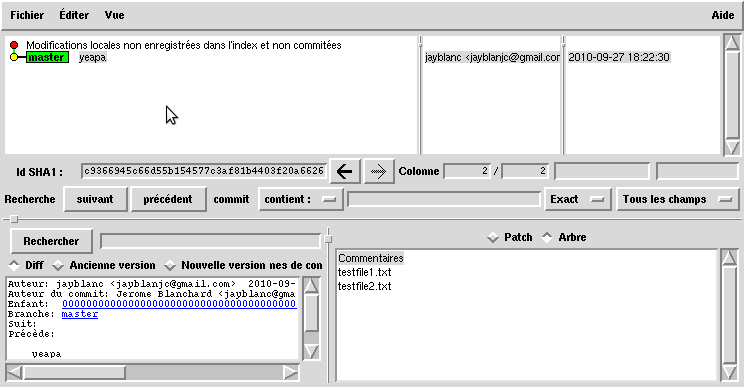Click the forward arrow next to SHA1 field

379,171
